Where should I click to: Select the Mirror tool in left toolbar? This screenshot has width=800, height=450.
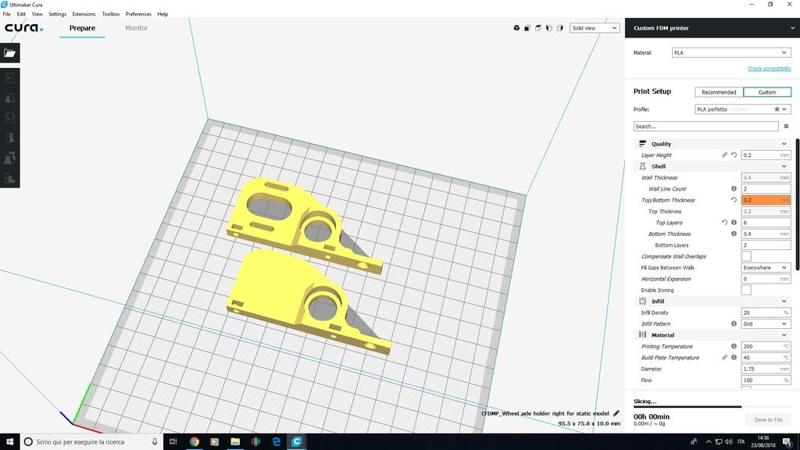tap(10, 138)
